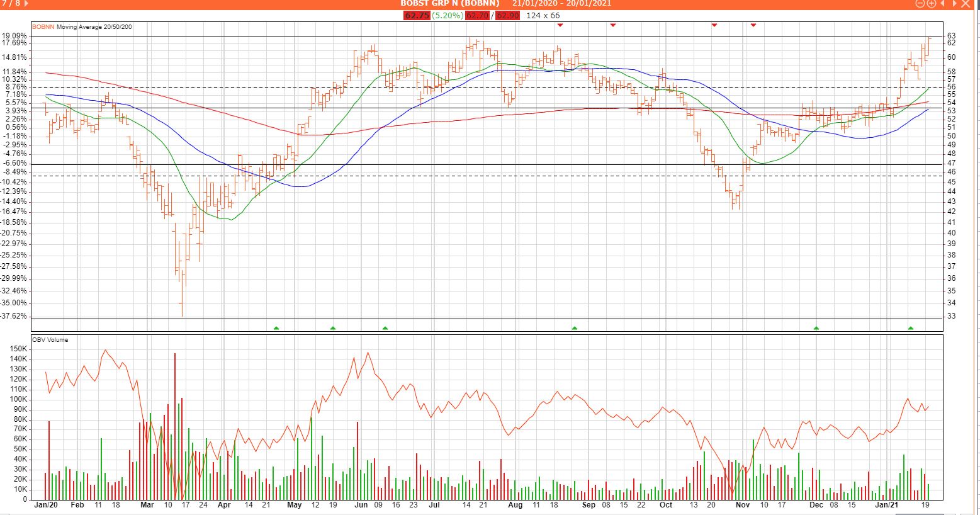Open the OBV Volume indicator label

50,340
